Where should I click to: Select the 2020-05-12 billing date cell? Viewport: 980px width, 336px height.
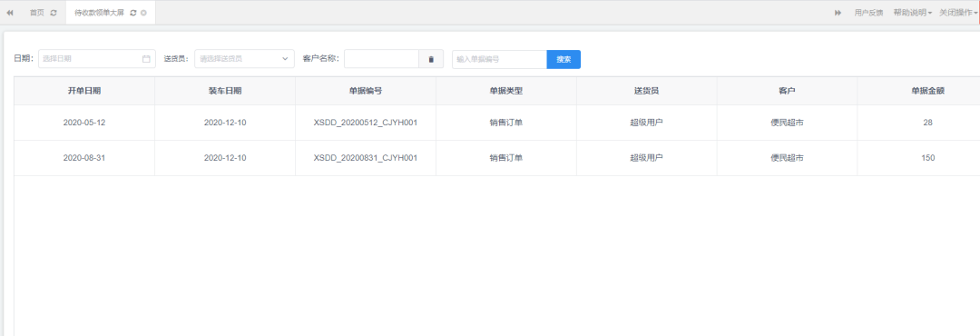click(x=84, y=123)
